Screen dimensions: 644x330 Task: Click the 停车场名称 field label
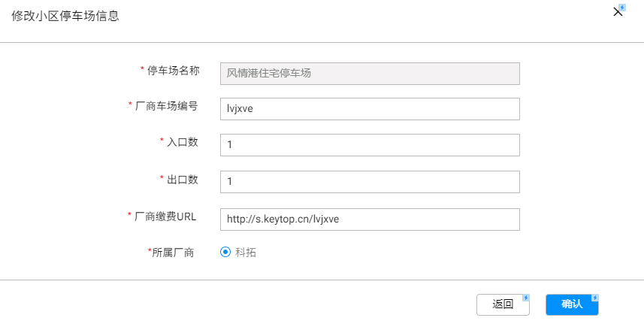pyautogui.click(x=173, y=70)
